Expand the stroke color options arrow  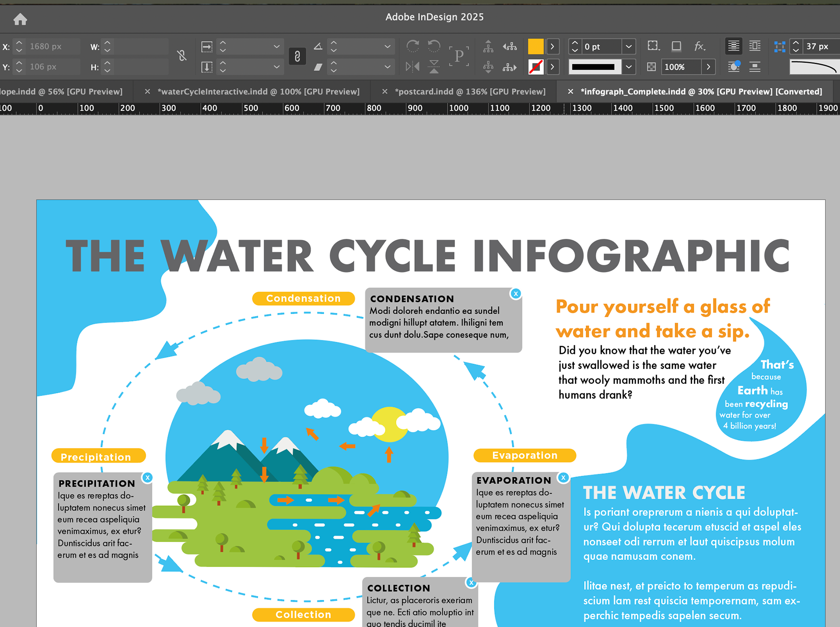point(553,67)
